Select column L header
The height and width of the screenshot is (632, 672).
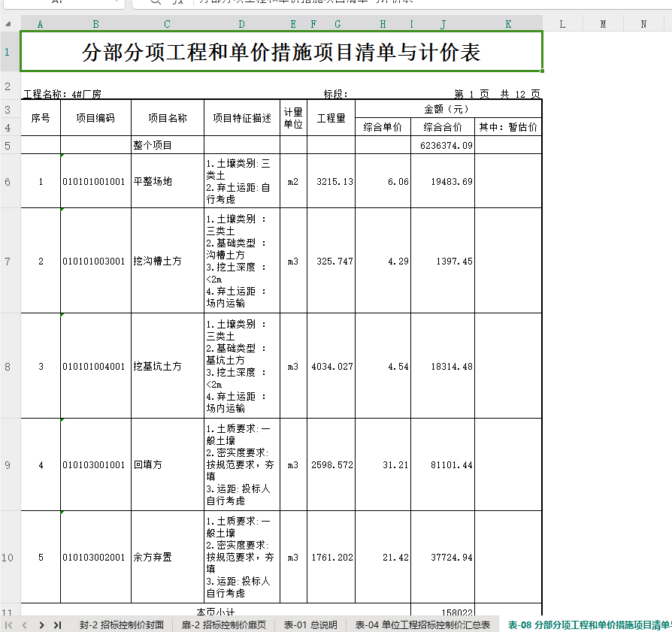coord(563,24)
